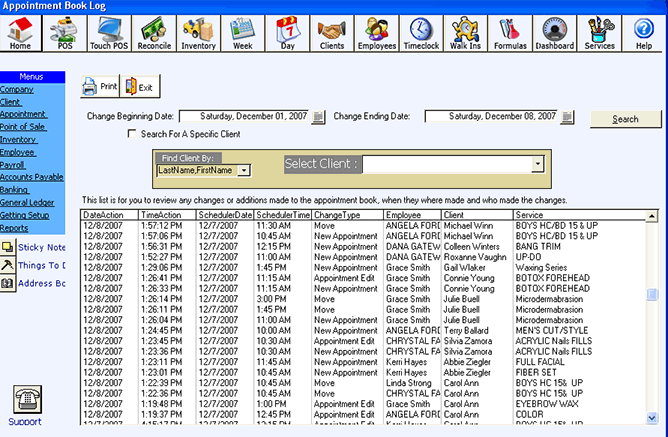Open the Getting Setup menu link
The height and width of the screenshot is (437, 668).
pyautogui.click(x=25, y=215)
